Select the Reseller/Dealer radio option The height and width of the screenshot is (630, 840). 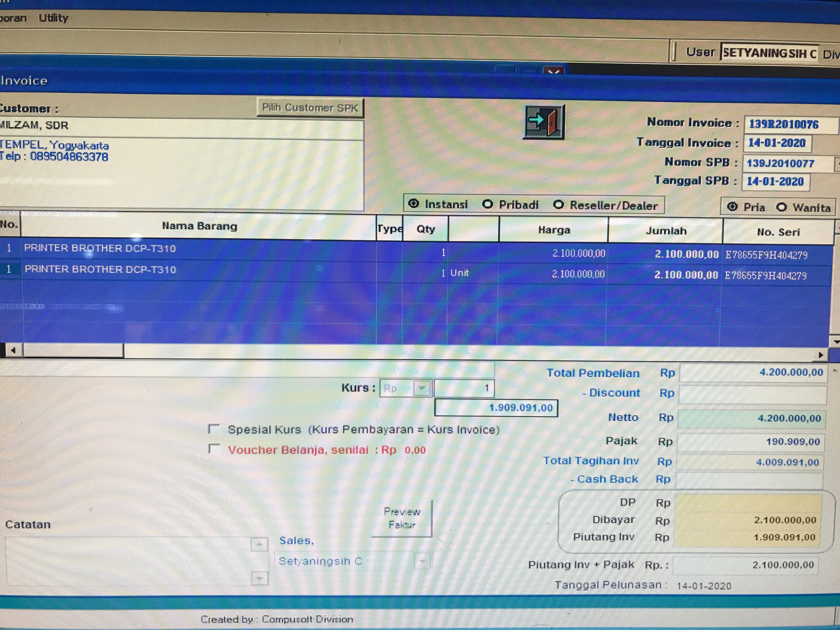(558, 205)
